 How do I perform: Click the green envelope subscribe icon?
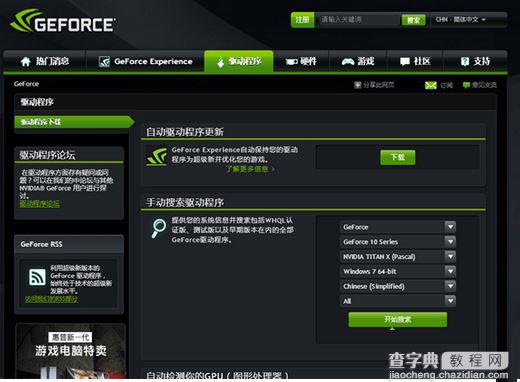click(431, 85)
